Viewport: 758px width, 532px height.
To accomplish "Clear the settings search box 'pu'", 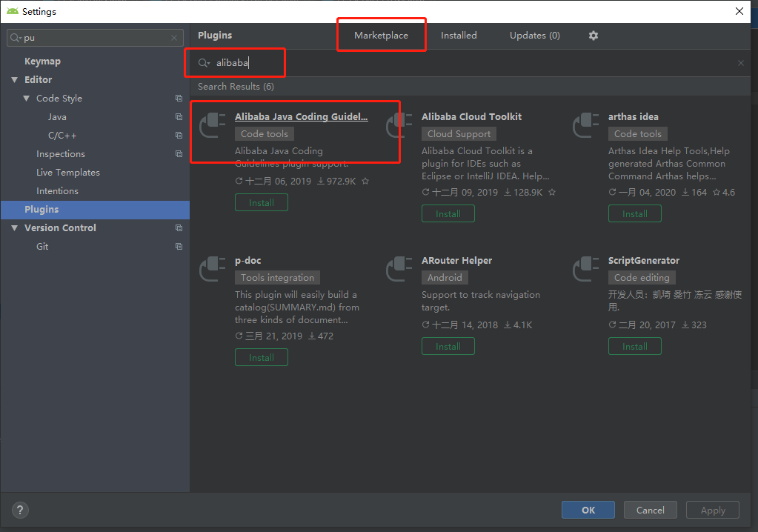I will (x=174, y=38).
